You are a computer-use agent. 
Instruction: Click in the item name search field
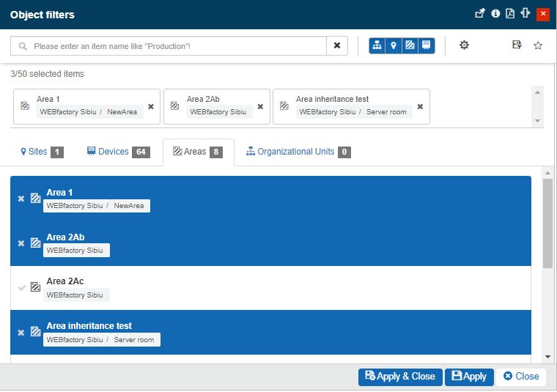[176, 45]
